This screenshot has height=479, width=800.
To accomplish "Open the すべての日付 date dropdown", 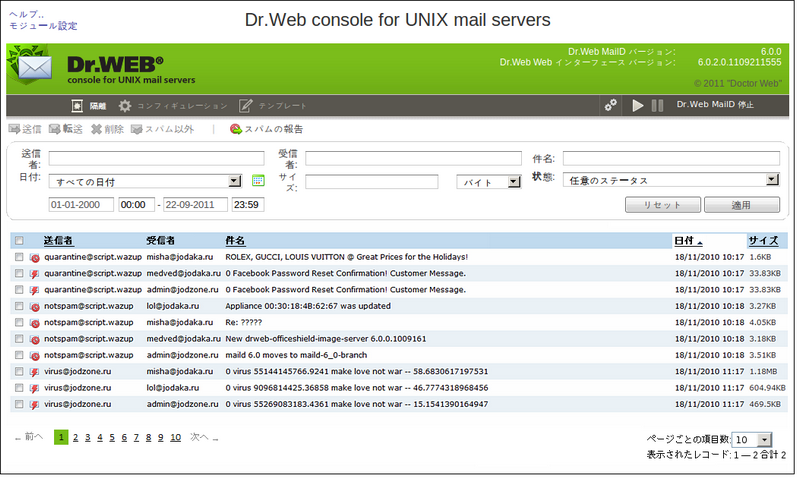I will coord(145,181).
